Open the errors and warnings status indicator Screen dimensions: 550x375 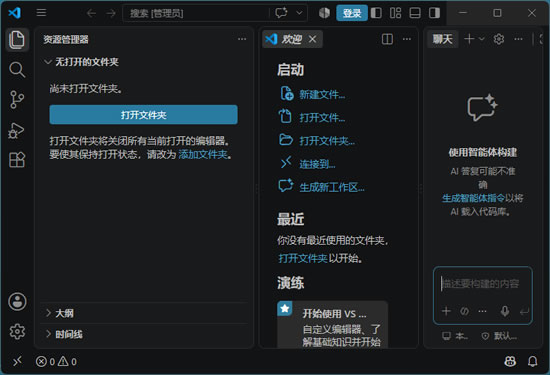click(x=56, y=361)
